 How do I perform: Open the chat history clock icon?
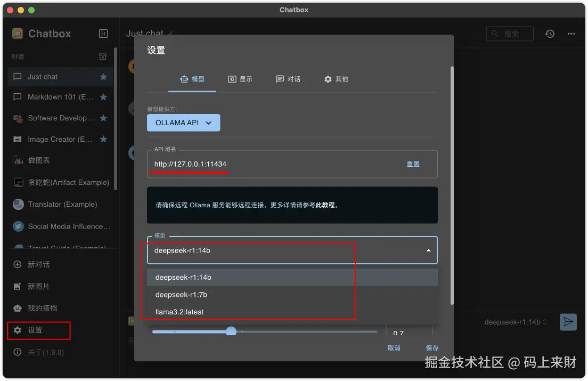tap(550, 34)
